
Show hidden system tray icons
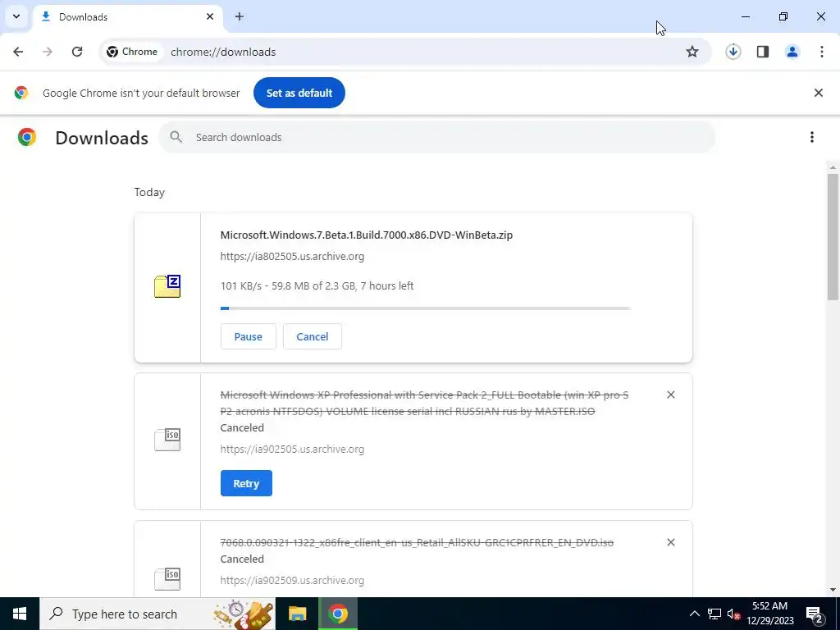(x=694, y=614)
